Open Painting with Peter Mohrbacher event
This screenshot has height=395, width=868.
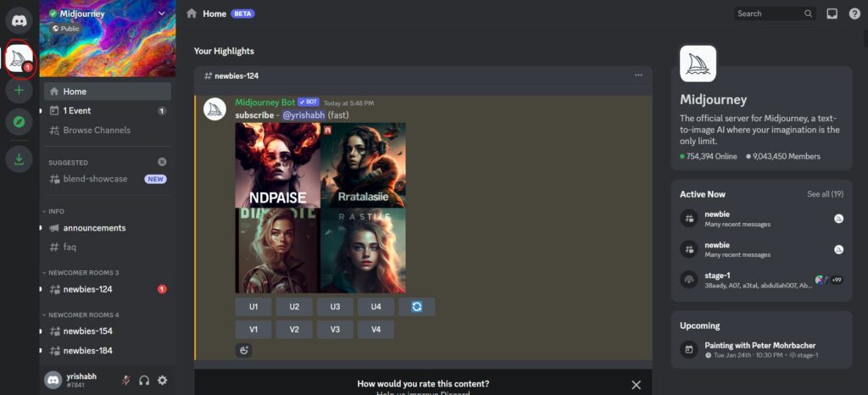pyautogui.click(x=761, y=349)
